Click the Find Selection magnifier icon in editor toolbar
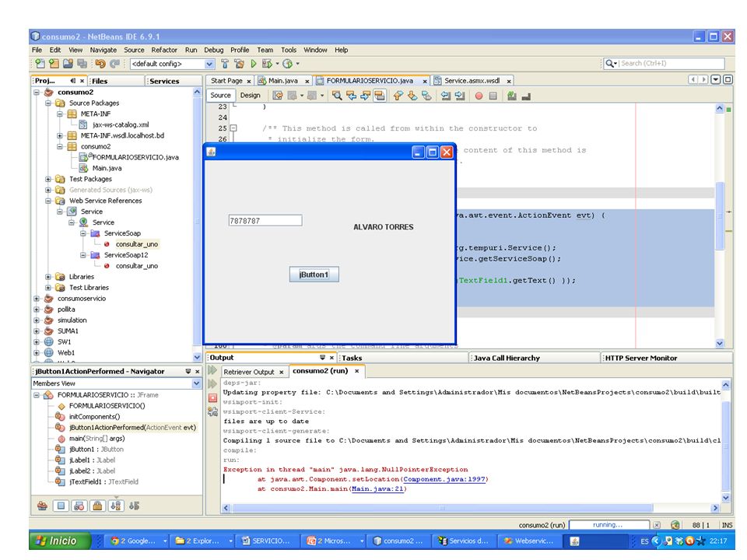The width and height of the screenshot is (747, 560). (337, 96)
